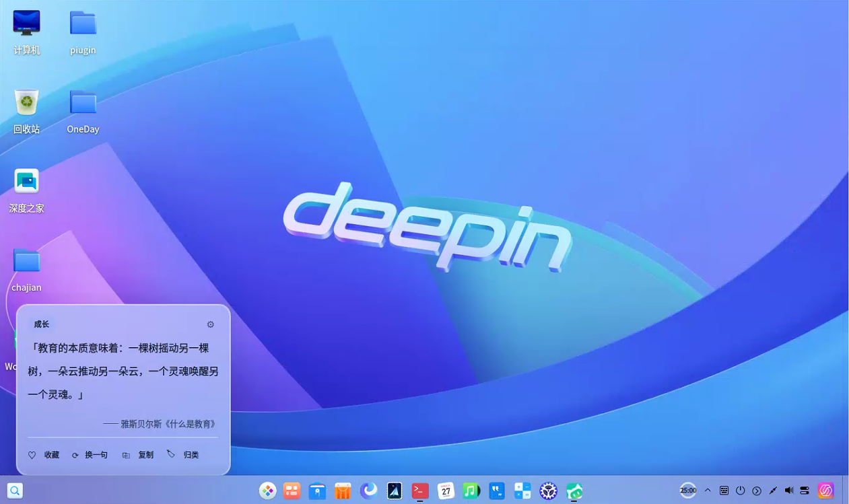The height and width of the screenshot is (504, 849).
Task: Open the blue quotation-mark app in the dock
Action: pos(497,491)
